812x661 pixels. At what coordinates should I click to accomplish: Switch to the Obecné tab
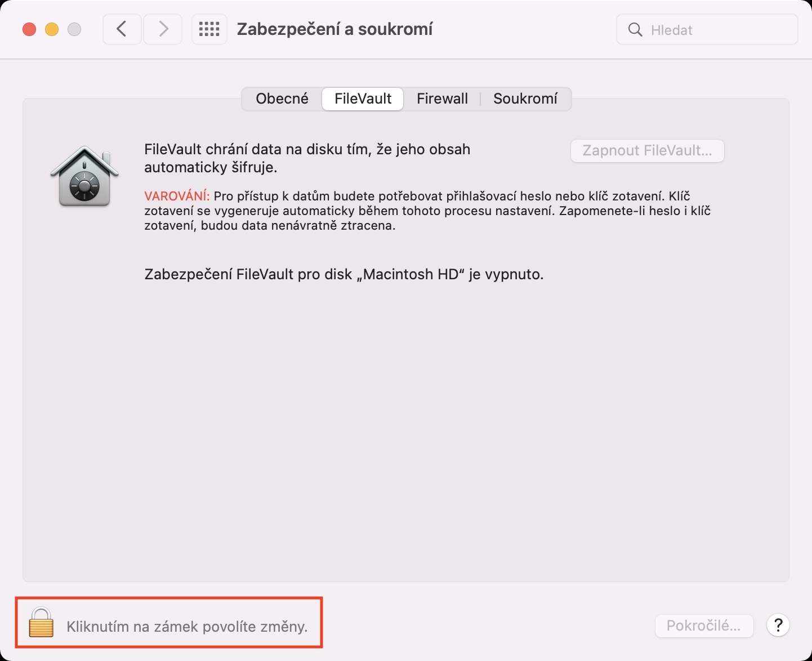pos(282,99)
